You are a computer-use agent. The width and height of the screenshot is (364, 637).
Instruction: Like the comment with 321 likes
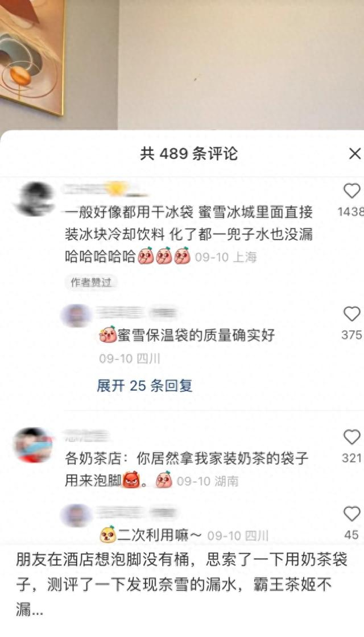point(352,437)
